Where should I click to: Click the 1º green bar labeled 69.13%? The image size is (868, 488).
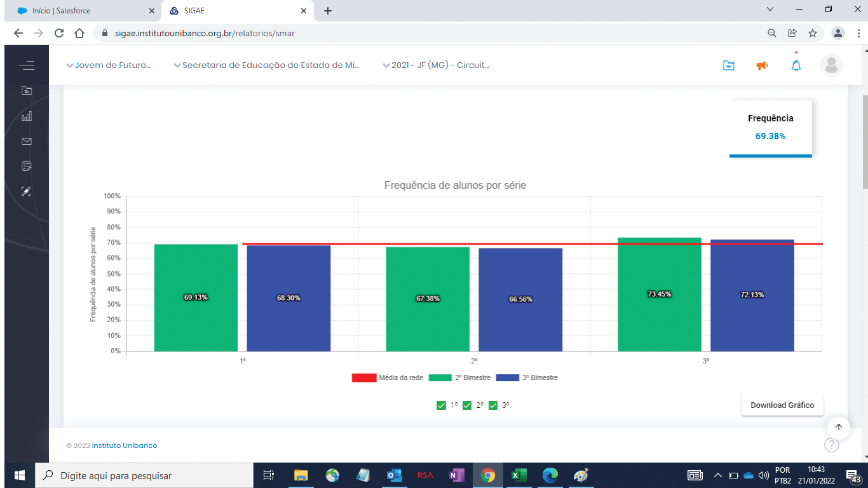pos(196,298)
